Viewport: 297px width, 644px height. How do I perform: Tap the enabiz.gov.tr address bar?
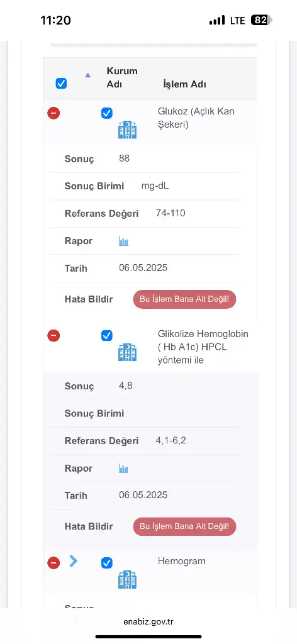coord(148,621)
